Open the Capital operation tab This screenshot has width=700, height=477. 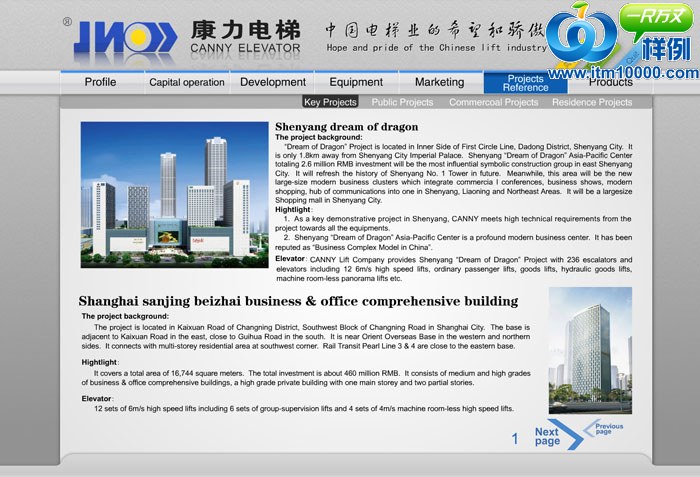[x=187, y=82]
